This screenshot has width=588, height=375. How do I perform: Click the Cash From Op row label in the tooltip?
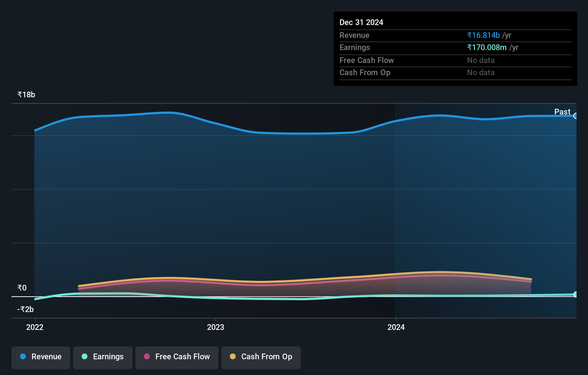tap(365, 72)
